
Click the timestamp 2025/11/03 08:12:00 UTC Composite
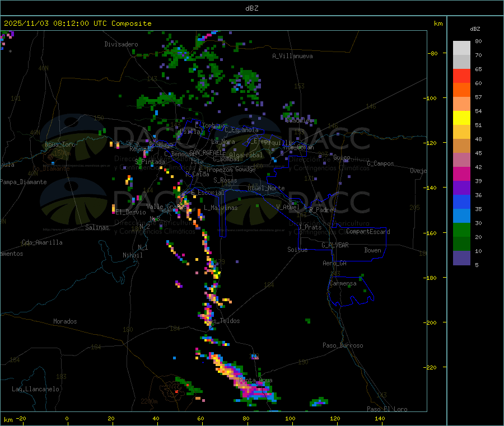coord(77,24)
